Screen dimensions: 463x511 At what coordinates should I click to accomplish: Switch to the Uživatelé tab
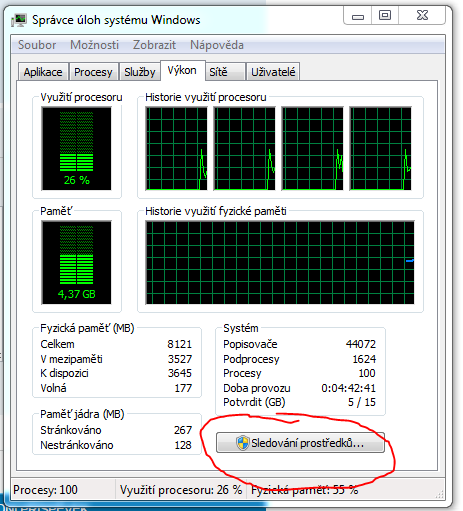point(273,72)
